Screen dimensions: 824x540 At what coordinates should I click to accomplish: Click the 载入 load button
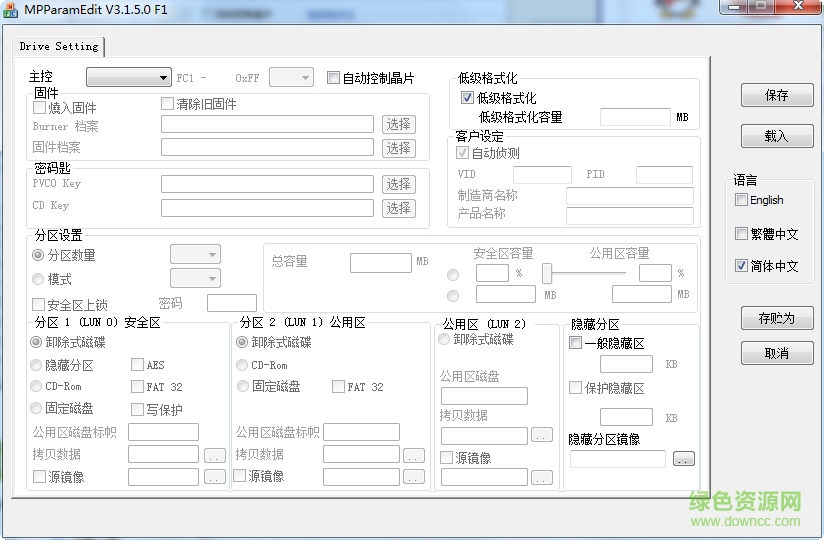pyautogui.click(x=777, y=137)
